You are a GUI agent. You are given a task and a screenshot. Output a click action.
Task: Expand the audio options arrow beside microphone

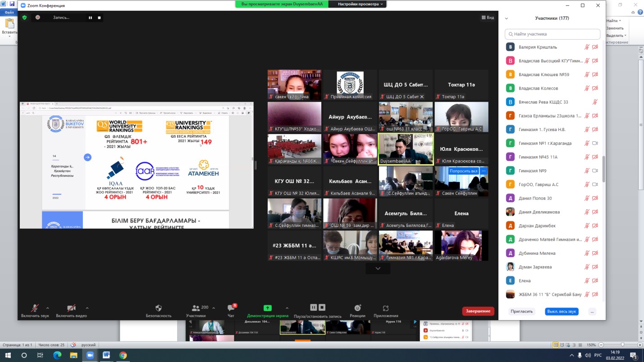coord(47,308)
